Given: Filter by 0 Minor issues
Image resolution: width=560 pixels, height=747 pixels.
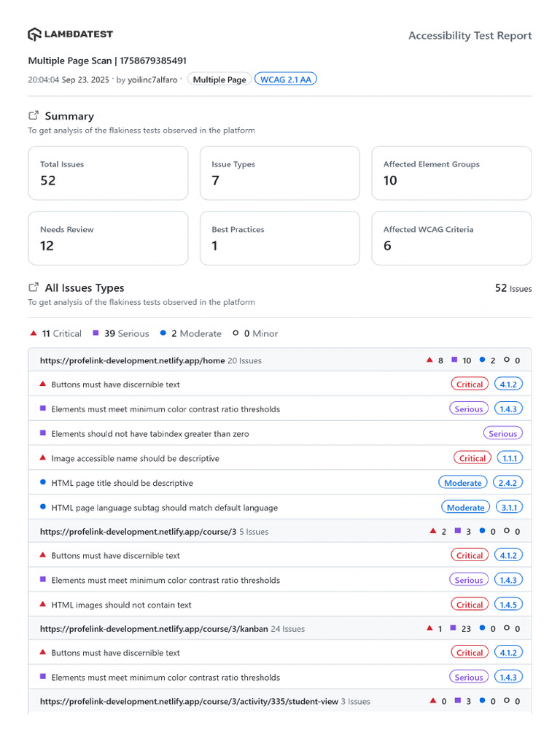Looking at the screenshot, I should pos(255,333).
